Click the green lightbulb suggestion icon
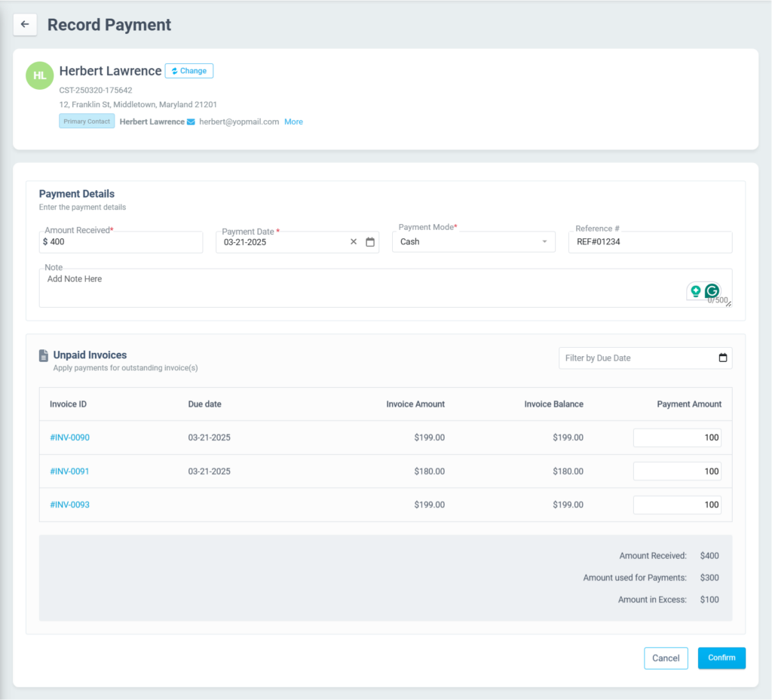Image resolution: width=772 pixels, height=700 pixels. (x=695, y=291)
